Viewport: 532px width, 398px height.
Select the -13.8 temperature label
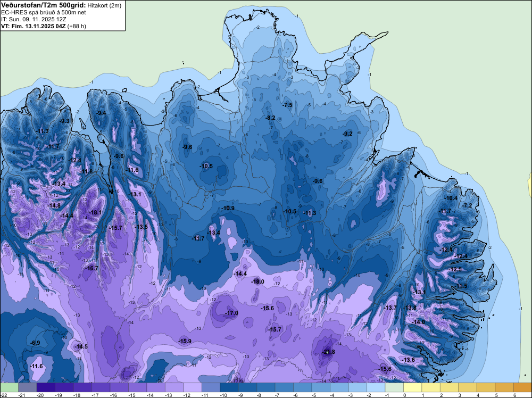pyautogui.click(x=410, y=308)
